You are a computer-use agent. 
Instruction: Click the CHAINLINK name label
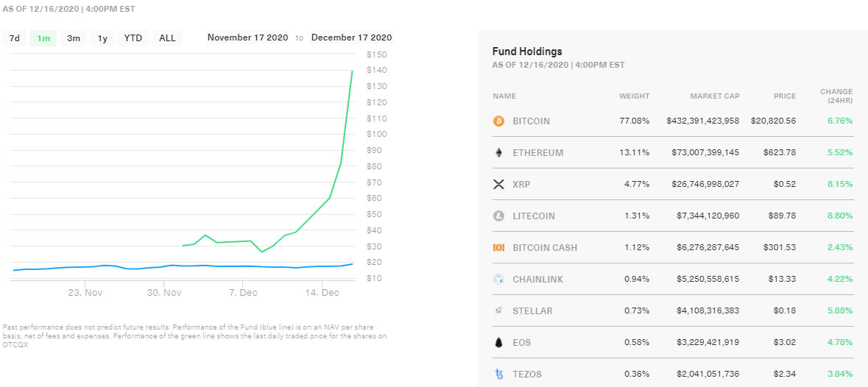tap(538, 279)
